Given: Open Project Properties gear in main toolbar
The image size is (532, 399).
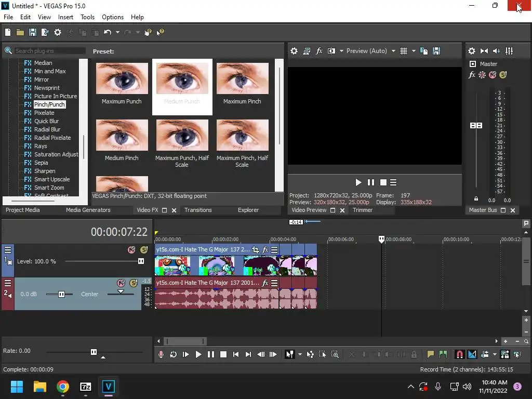Looking at the screenshot, I should tap(58, 32).
